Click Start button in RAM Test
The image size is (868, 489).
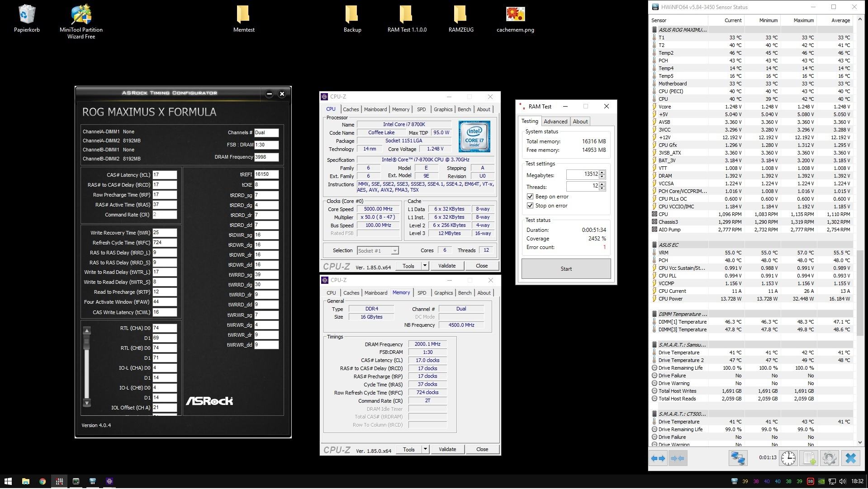[x=566, y=269]
